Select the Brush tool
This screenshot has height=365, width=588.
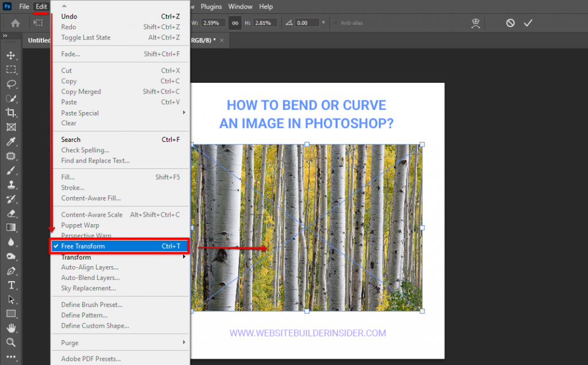[11, 170]
